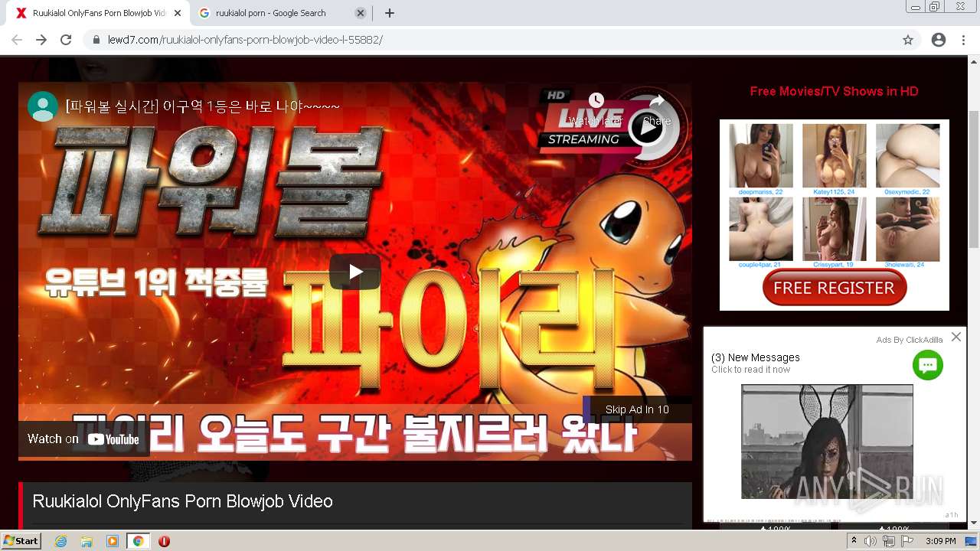Click the deepmariss, 22 profile thumbnail

[x=761, y=156]
